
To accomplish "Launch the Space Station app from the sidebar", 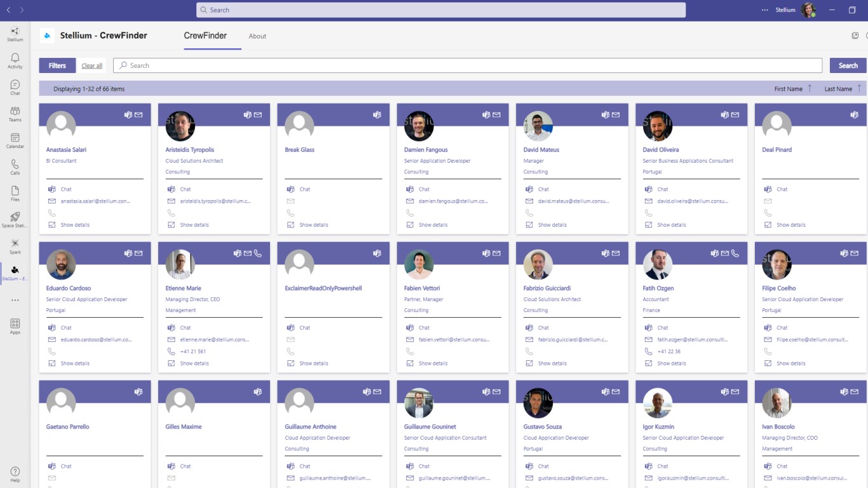I will (15, 220).
